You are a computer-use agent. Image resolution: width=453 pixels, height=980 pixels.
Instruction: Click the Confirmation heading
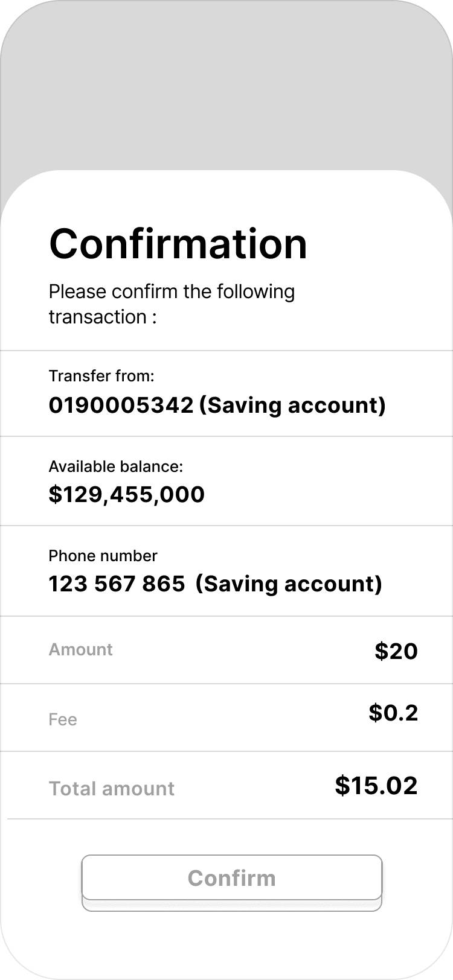pyautogui.click(x=178, y=244)
